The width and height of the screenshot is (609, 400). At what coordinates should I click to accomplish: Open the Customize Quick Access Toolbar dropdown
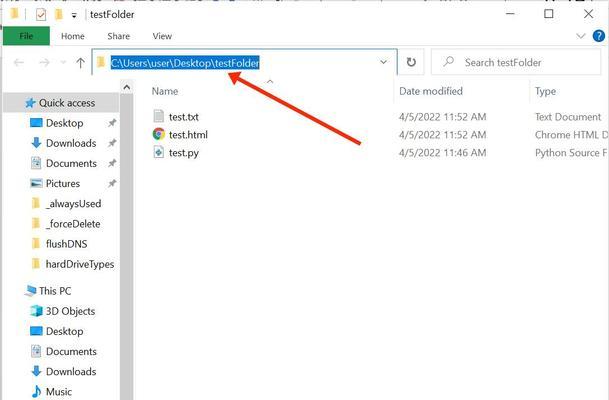pos(74,16)
